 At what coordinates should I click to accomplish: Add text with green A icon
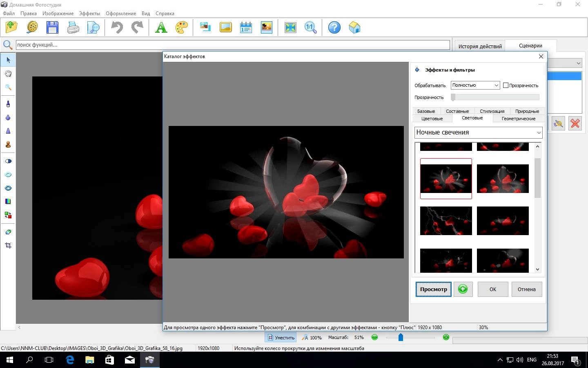coord(161,27)
